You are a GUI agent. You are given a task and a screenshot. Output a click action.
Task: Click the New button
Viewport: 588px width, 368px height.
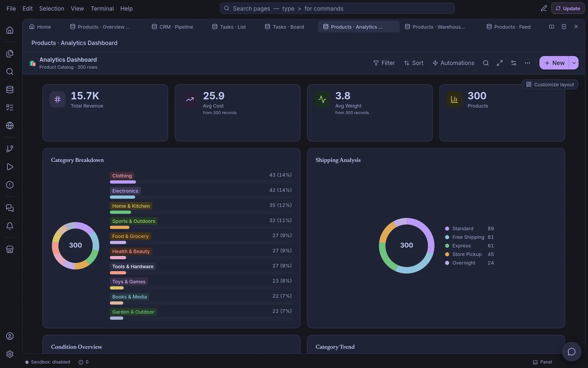click(554, 63)
